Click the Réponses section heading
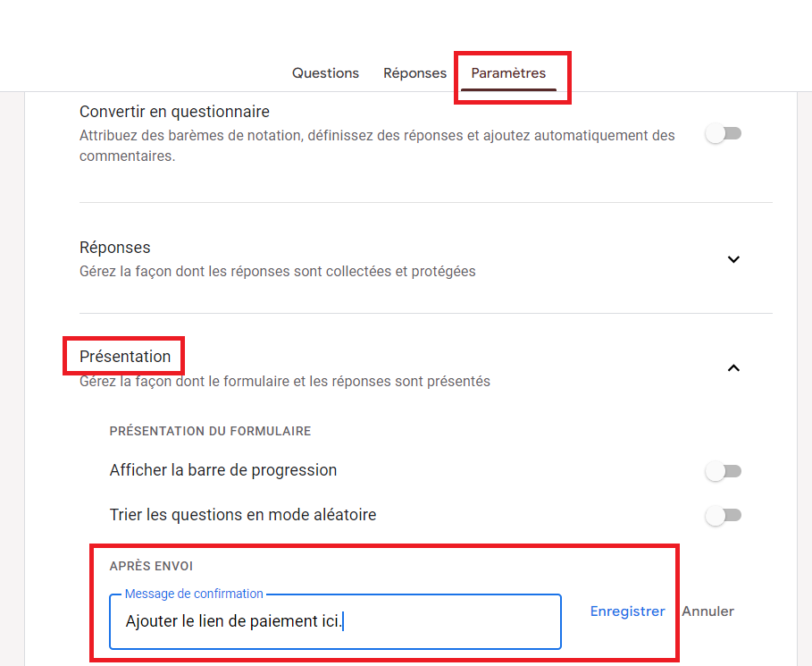 [x=115, y=248]
